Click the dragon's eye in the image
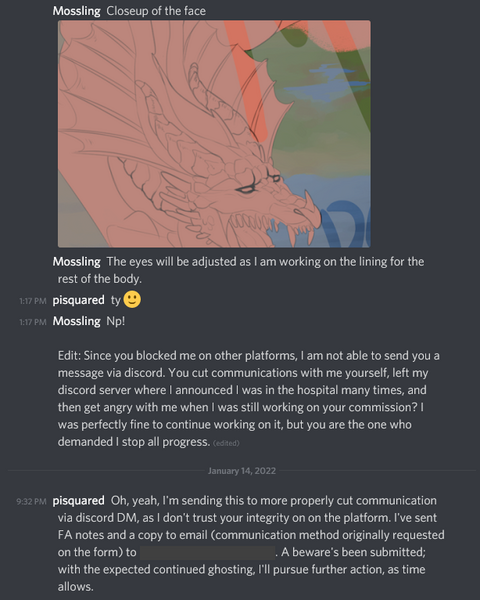Image resolution: width=480 pixels, height=600 pixels. click(x=245, y=189)
